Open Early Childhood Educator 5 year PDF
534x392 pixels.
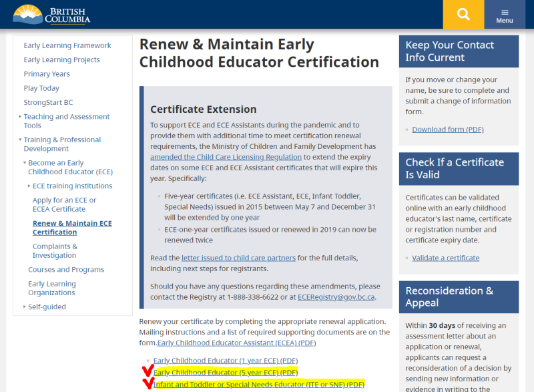pyautogui.click(x=226, y=373)
